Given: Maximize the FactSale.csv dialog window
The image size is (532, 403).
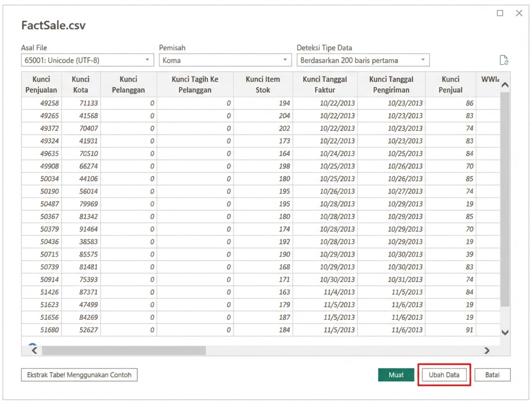Looking at the screenshot, I should tap(500, 13).
